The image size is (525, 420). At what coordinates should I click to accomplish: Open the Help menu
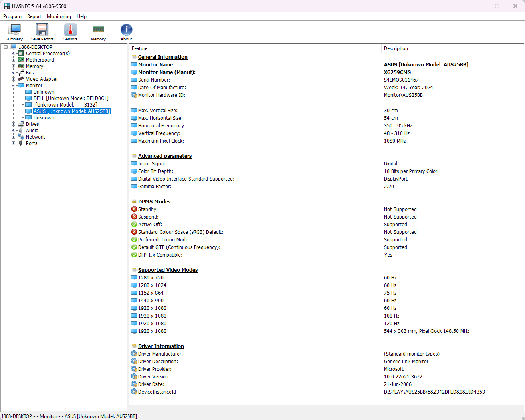[81, 16]
